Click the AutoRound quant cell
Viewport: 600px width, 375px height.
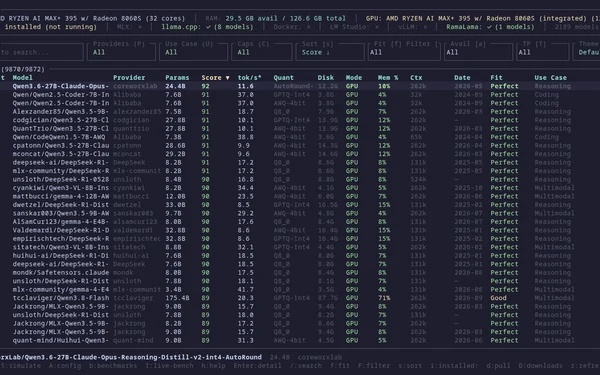coord(293,86)
